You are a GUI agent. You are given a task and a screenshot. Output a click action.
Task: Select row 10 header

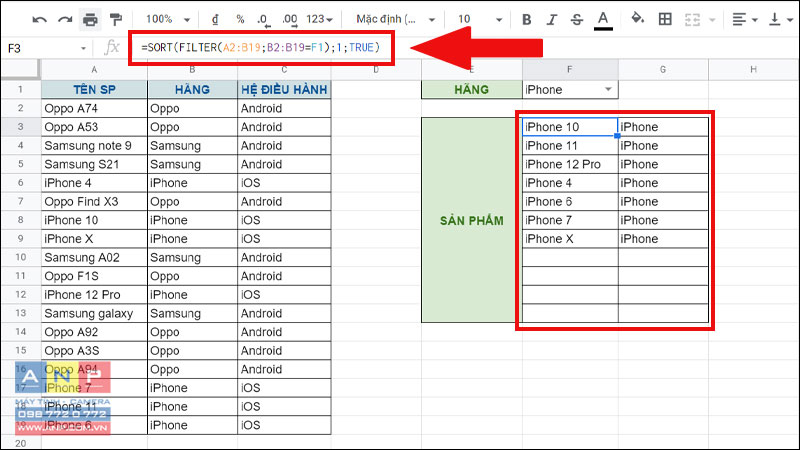(20, 257)
